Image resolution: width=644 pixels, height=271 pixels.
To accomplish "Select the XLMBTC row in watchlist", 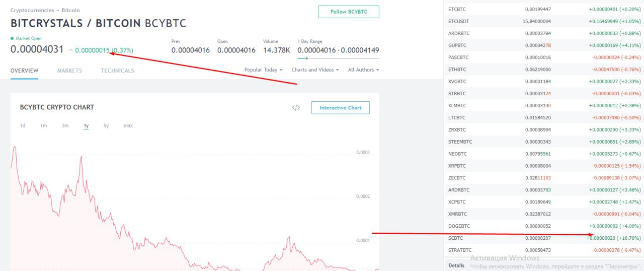I will click(544, 106).
